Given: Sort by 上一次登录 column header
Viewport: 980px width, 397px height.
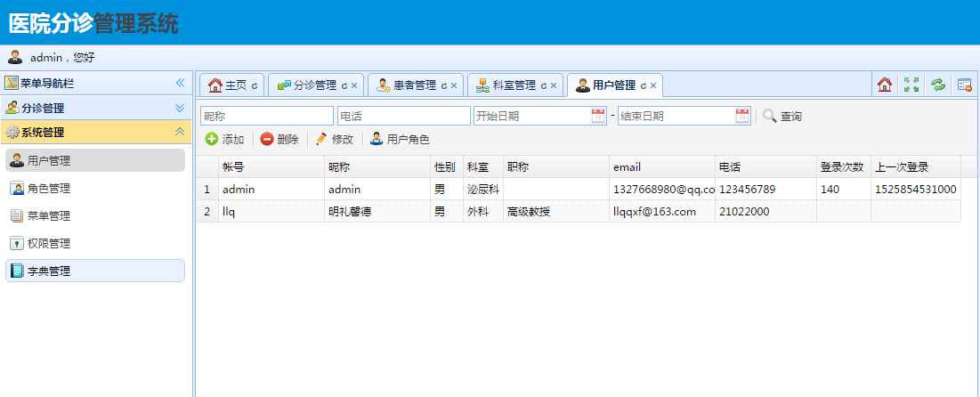Looking at the screenshot, I should pos(916,167).
